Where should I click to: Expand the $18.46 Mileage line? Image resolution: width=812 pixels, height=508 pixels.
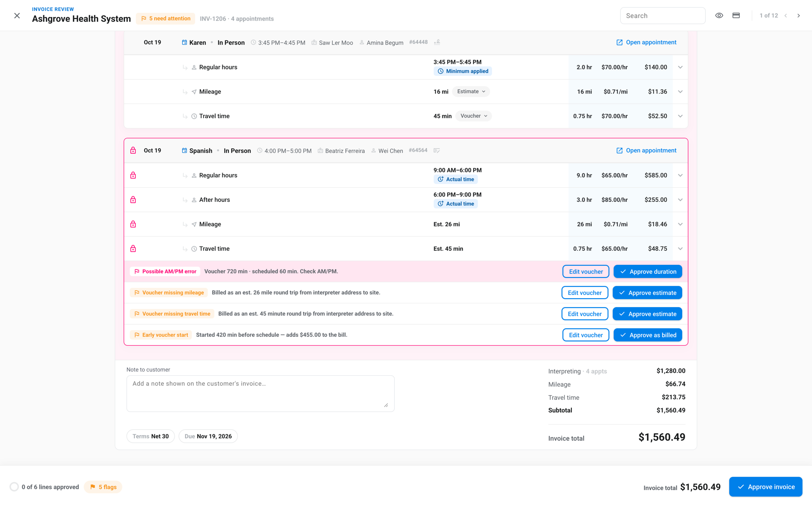click(x=680, y=224)
